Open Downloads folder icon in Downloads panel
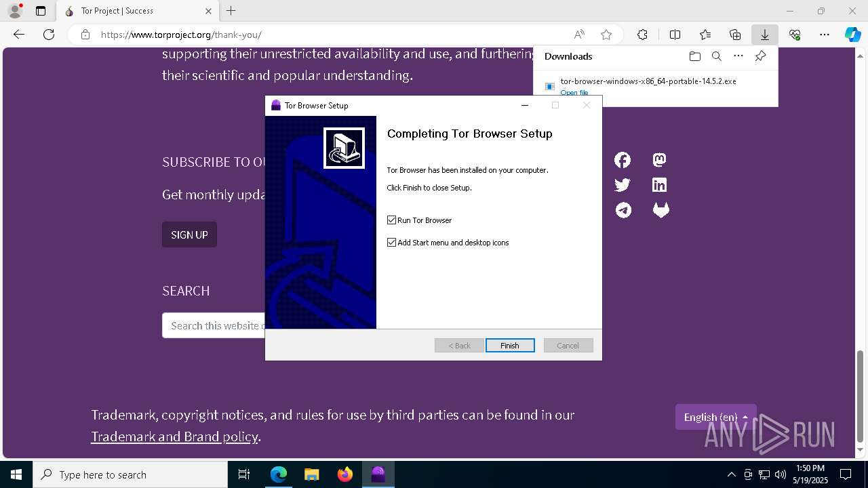 (x=694, y=56)
